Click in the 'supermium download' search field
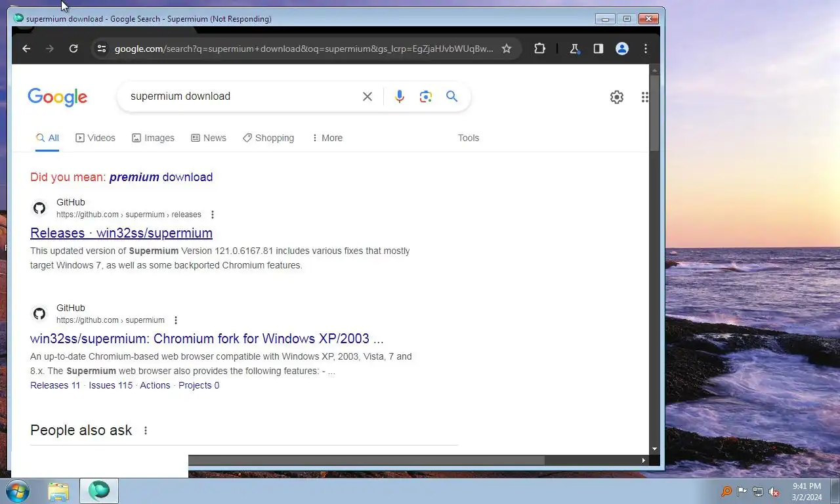 click(x=240, y=96)
